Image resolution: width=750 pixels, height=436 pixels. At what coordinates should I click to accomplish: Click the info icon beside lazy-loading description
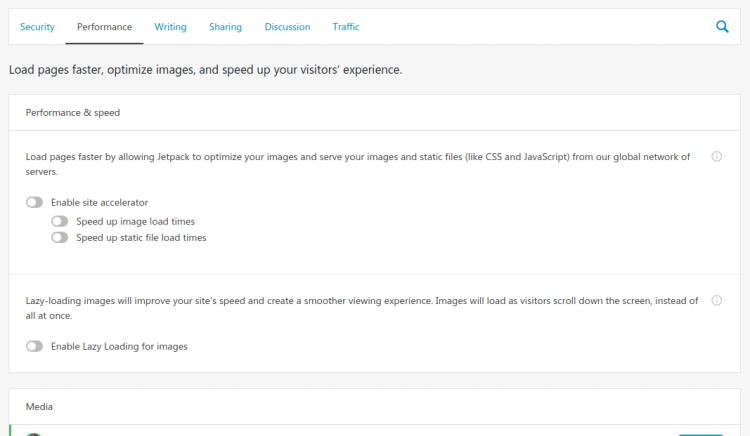[x=717, y=301]
